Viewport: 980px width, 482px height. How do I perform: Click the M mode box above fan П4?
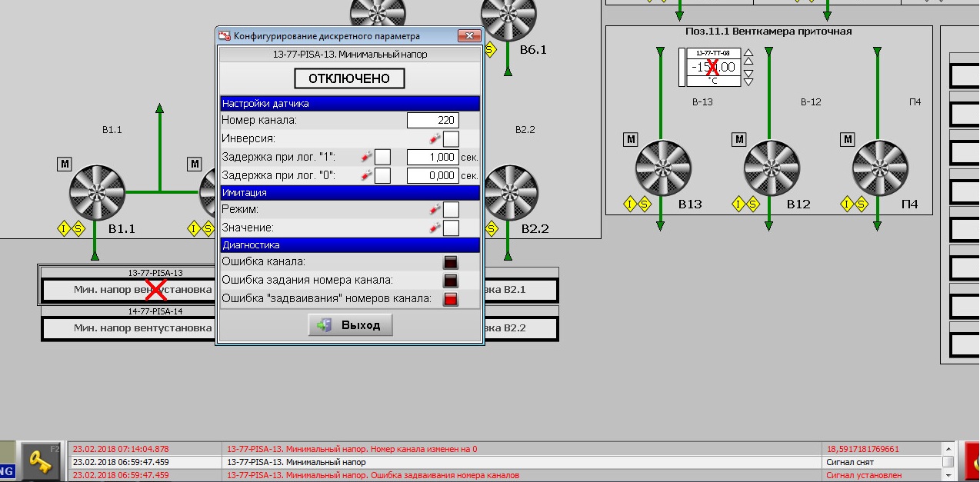848,139
